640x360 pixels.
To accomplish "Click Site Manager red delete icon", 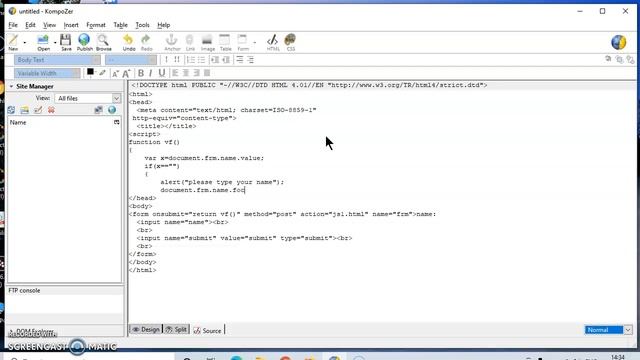I will [51, 110].
